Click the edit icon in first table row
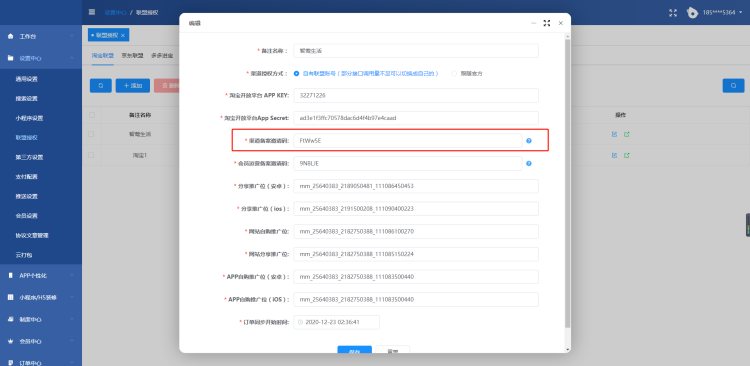The width and height of the screenshot is (750, 366). [x=614, y=134]
